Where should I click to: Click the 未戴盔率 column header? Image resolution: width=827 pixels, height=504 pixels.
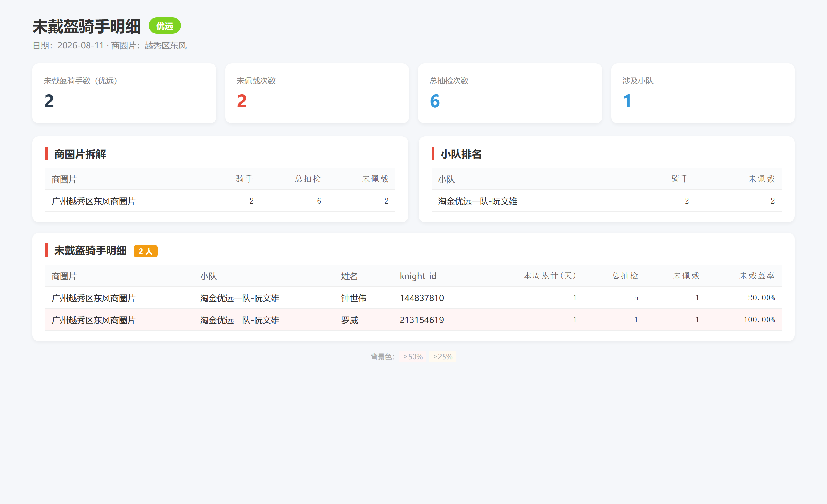(757, 276)
